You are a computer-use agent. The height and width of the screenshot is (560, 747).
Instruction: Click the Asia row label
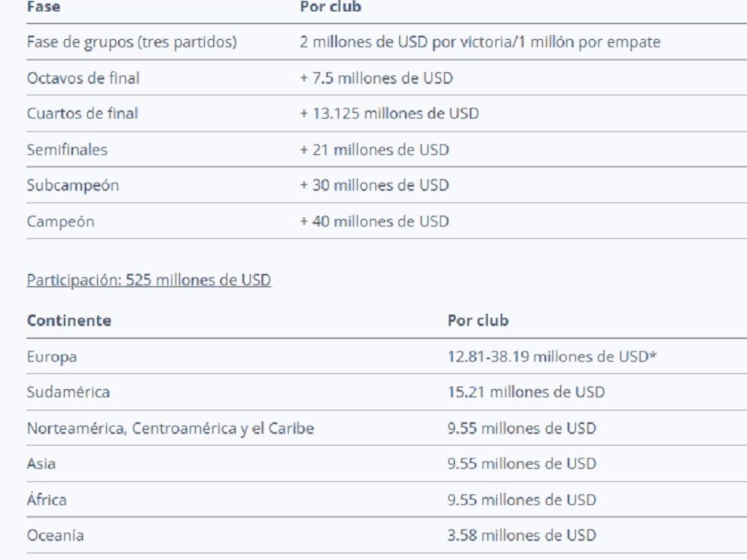pyautogui.click(x=41, y=464)
